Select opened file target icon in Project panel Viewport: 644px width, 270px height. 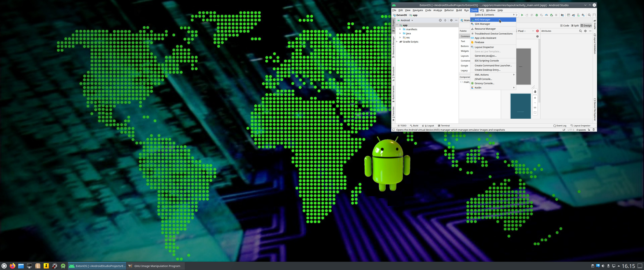(440, 20)
